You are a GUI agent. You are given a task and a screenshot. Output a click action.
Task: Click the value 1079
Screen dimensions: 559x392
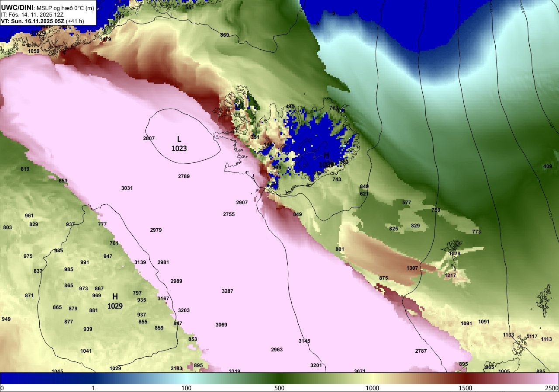point(455,254)
